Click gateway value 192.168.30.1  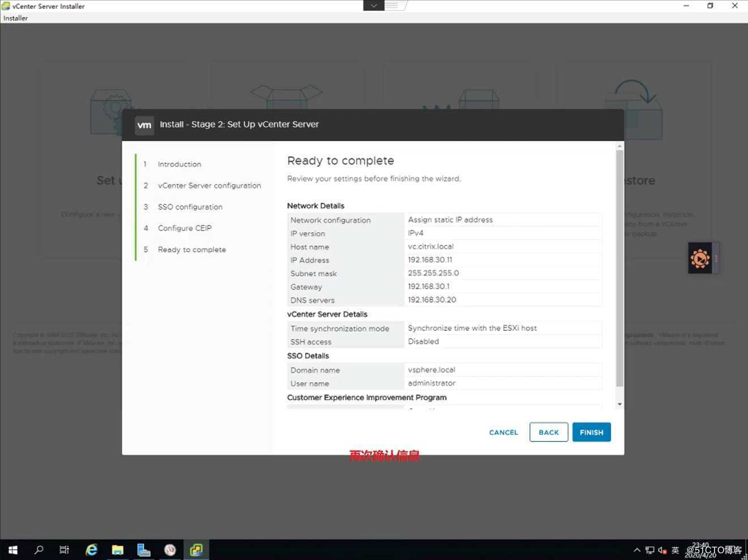click(x=429, y=287)
